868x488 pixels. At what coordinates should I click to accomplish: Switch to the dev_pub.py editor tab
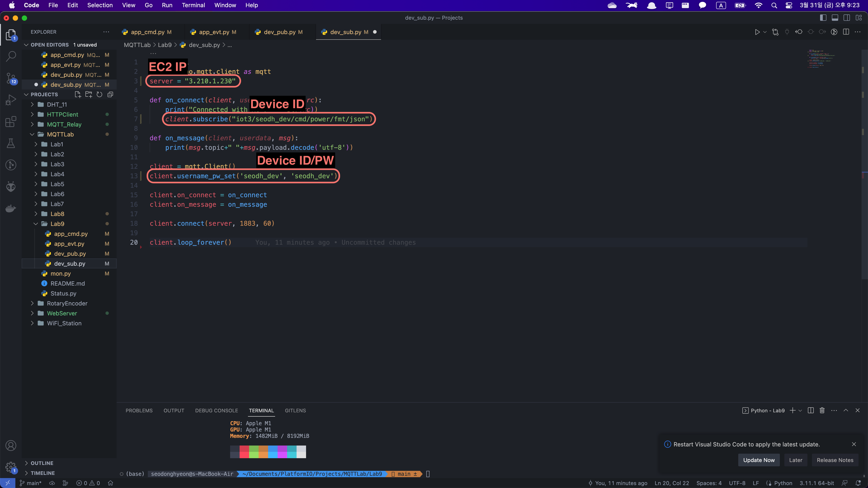click(279, 32)
